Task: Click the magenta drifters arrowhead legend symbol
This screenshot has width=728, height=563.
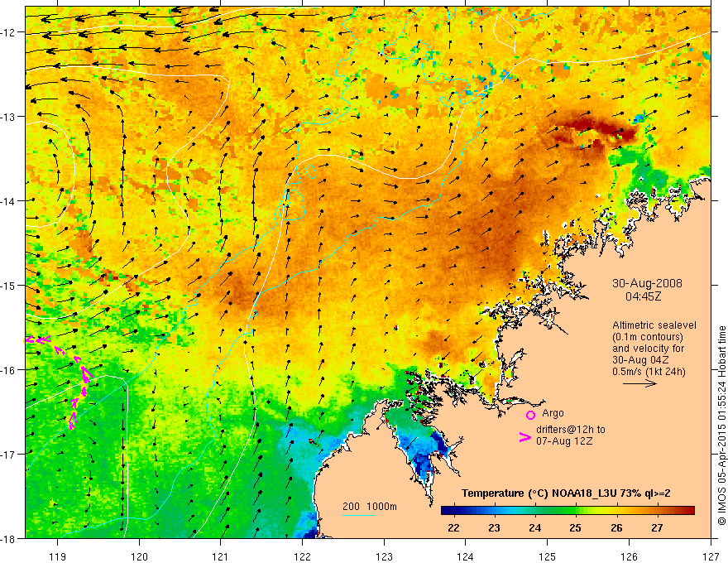Action: click(x=524, y=437)
